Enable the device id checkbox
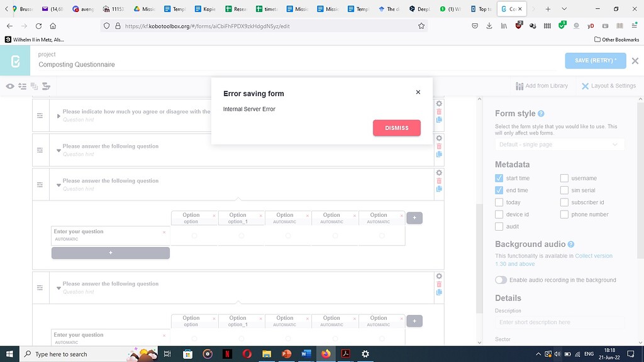The height and width of the screenshot is (362, 644). 499,214
